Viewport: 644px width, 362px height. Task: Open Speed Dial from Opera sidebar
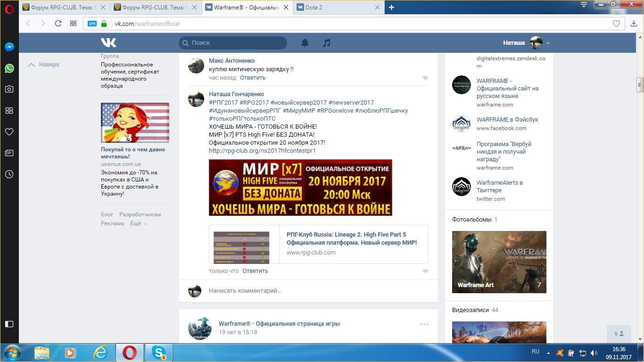tap(9, 110)
